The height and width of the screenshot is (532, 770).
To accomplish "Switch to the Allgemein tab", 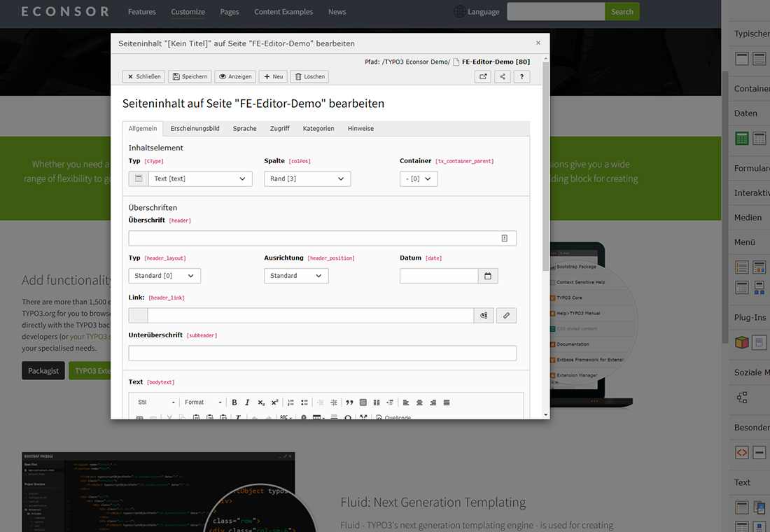I will tap(143, 129).
